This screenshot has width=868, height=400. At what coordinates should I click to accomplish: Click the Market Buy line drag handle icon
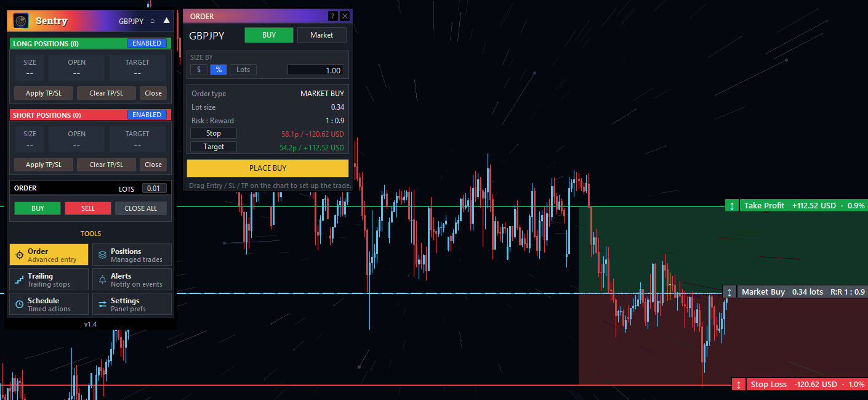(x=729, y=292)
